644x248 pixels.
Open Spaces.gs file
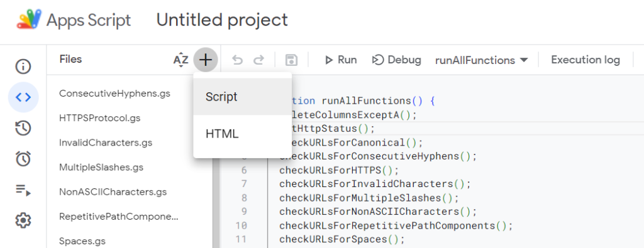pos(82,241)
